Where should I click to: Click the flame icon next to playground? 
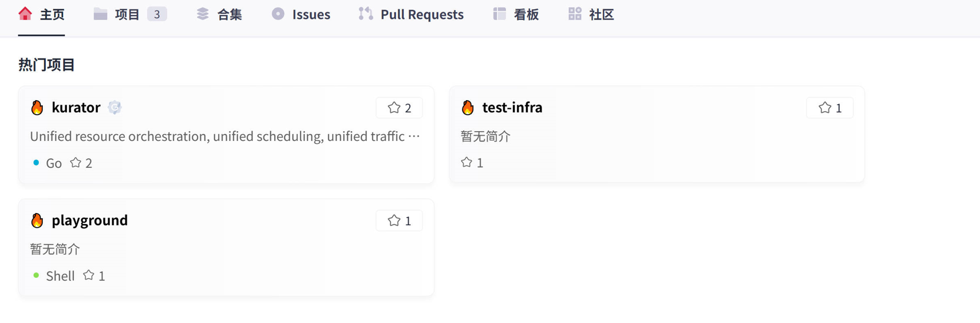click(x=37, y=220)
